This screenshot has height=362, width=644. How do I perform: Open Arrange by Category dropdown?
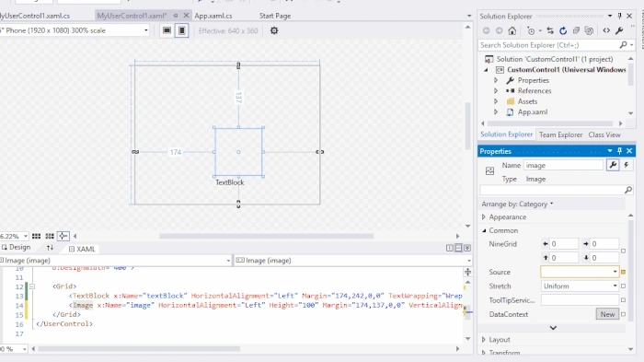[517, 204]
